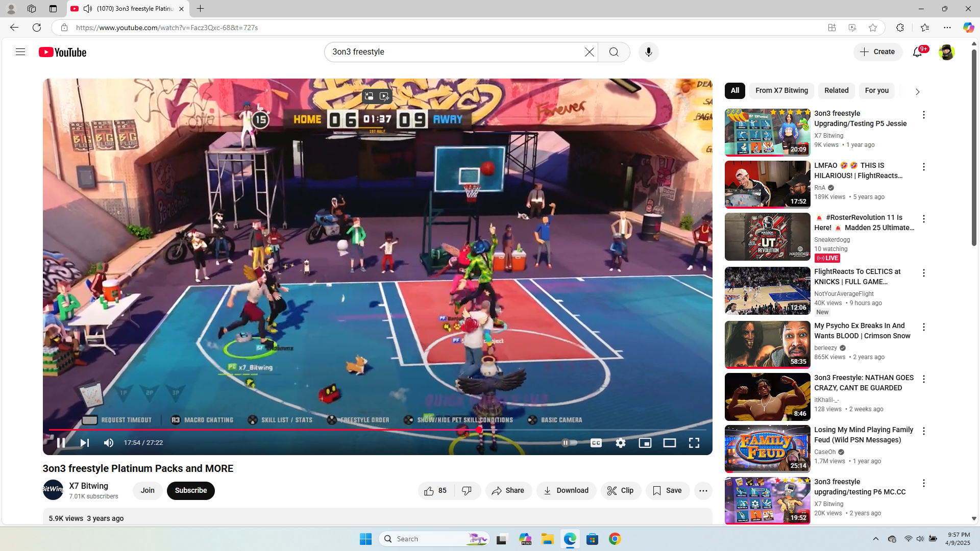Pause the video
The width and height of the screenshot is (980, 551).
(x=61, y=443)
